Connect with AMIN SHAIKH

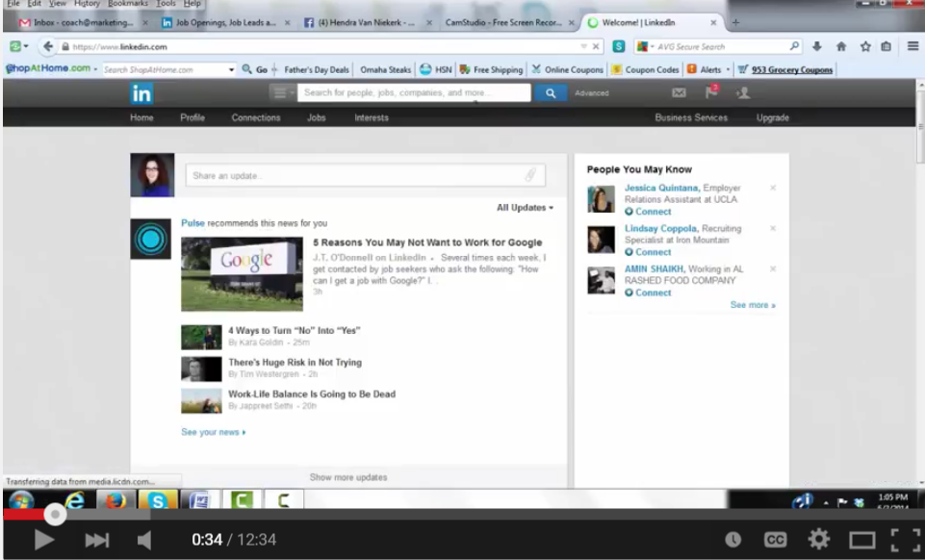point(648,293)
